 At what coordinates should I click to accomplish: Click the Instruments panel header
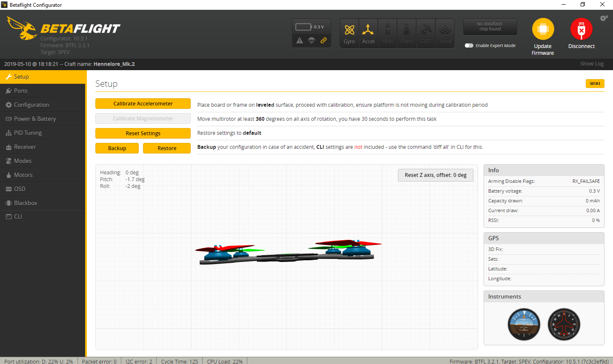tap(544, 296)
